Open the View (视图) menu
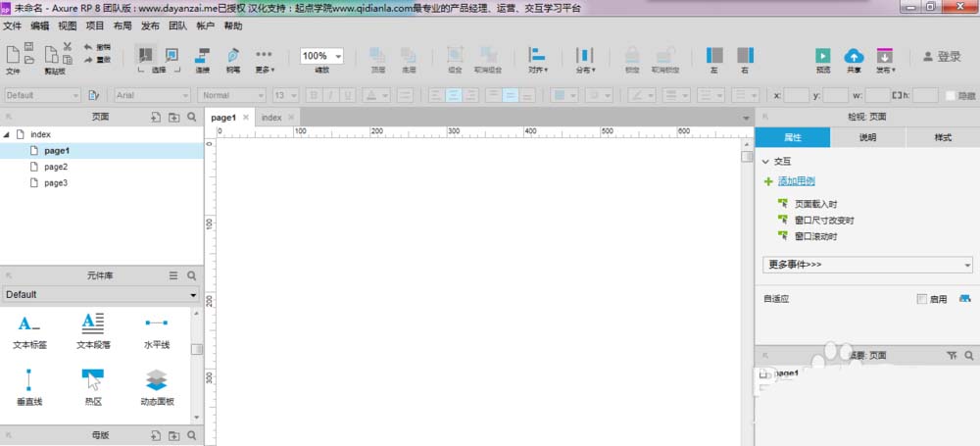 point(68,26)
